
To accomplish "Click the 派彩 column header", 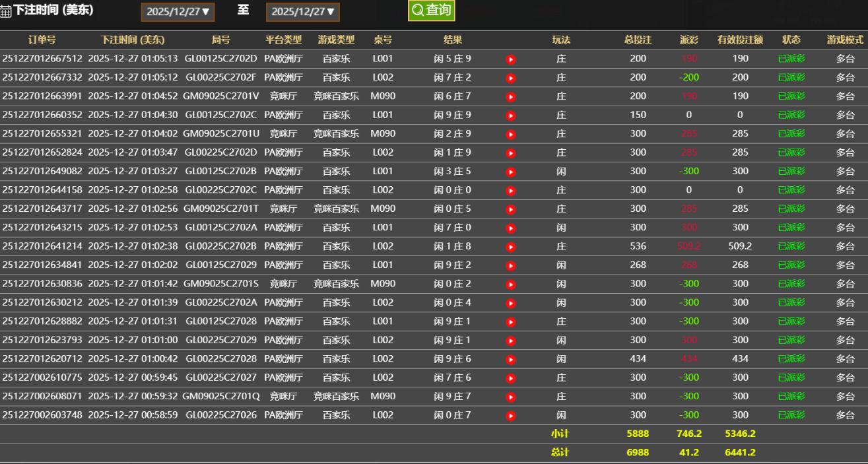I will pos(688,40).
